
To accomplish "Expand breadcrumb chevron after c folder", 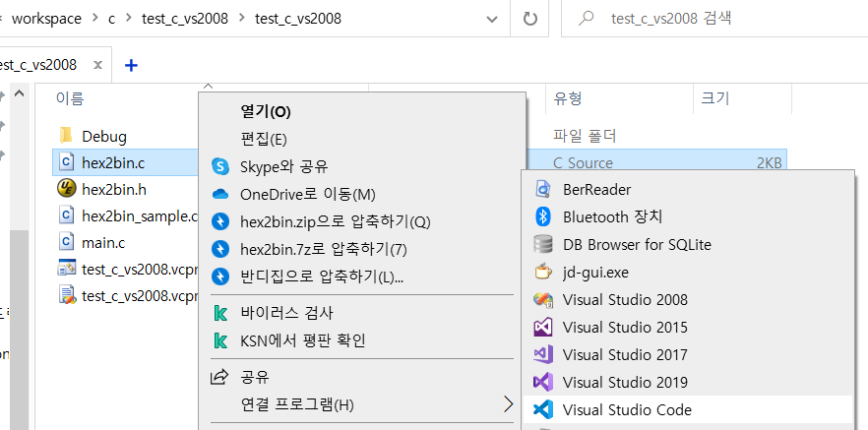I will (x=128, y=19).
